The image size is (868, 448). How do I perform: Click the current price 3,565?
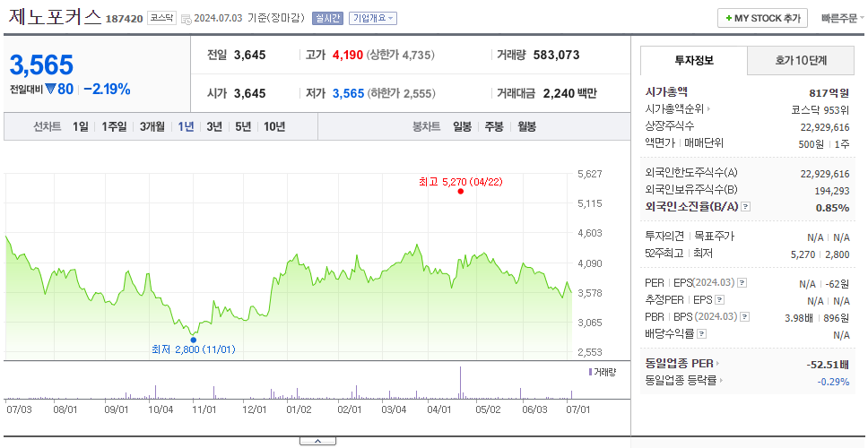tap(41, 65)
